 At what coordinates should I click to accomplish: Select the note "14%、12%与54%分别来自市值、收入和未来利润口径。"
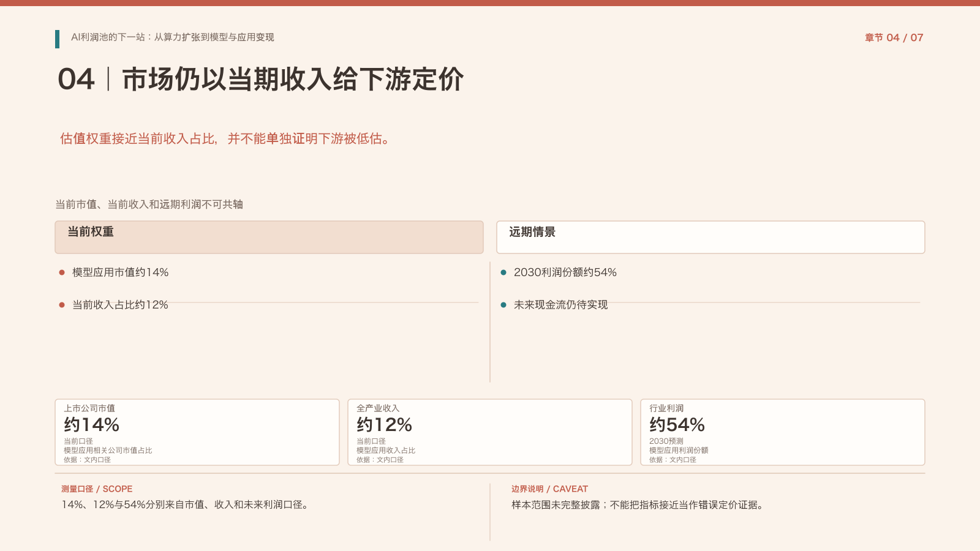[x=185, y=505]
